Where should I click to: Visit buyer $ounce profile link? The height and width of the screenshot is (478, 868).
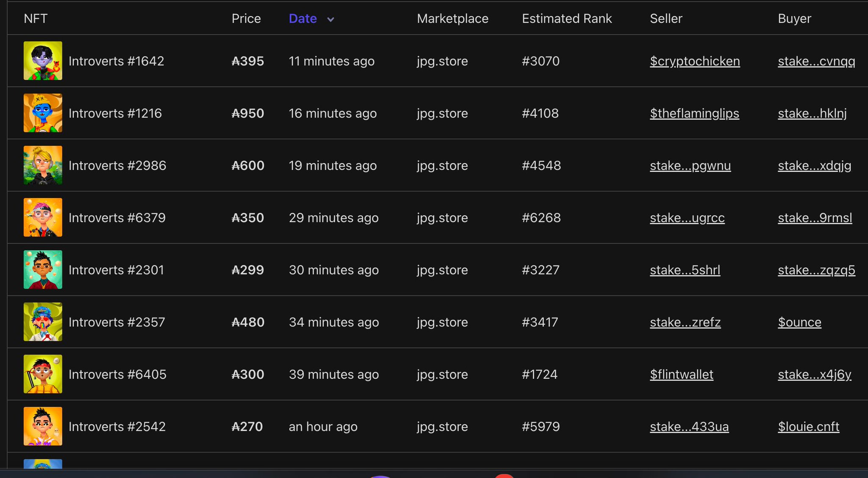[799, 322]
